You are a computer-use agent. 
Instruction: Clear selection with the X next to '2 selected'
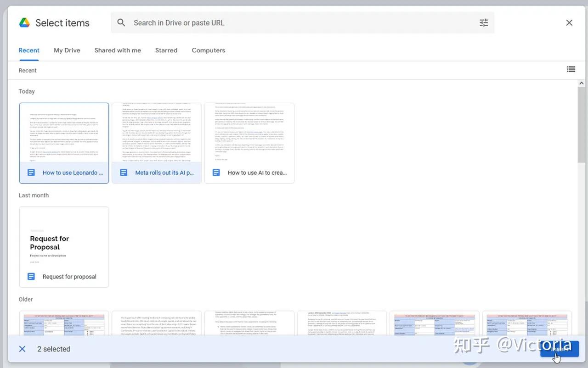pos(22,349)
